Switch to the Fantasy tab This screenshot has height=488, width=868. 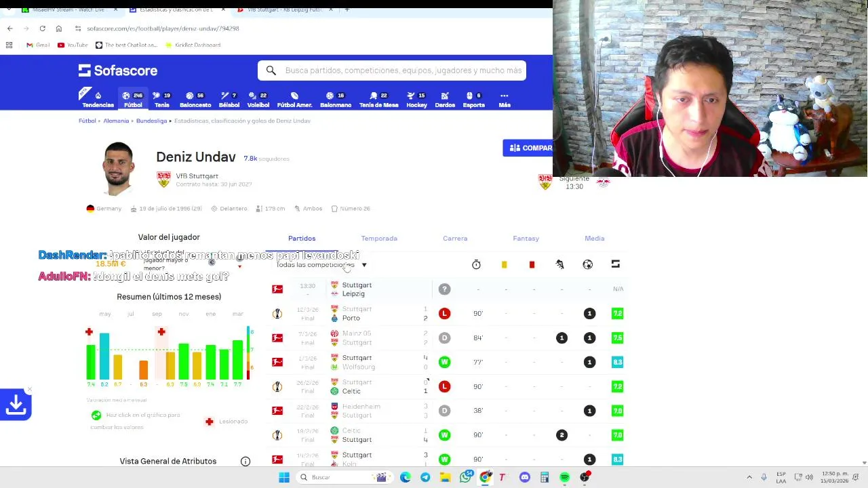click(x=526, y=239)
